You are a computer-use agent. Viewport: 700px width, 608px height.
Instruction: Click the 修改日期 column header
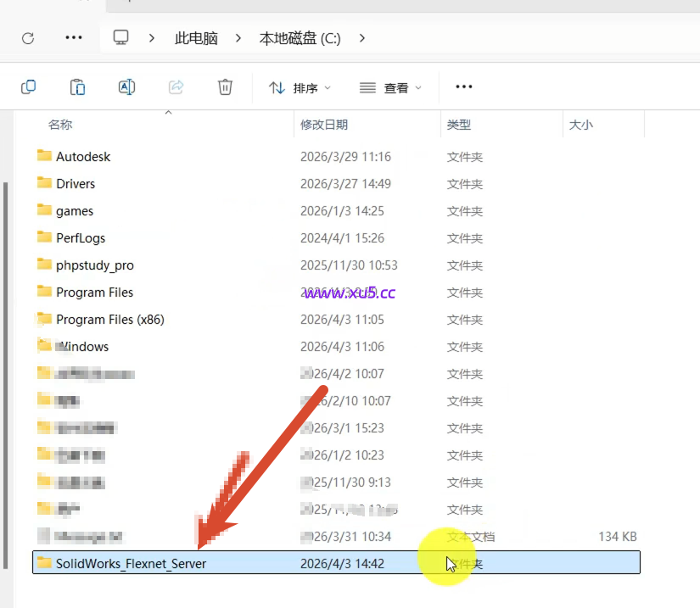coord(326,124)
